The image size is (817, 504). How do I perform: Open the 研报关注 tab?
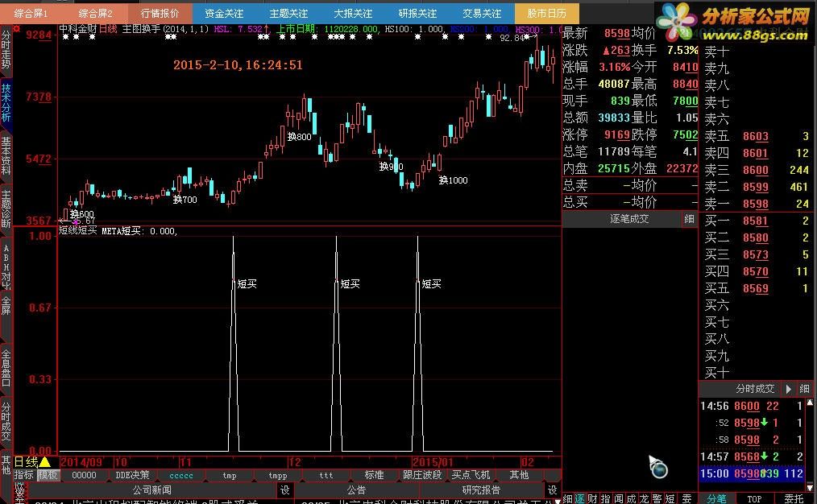tap(417, 13)
